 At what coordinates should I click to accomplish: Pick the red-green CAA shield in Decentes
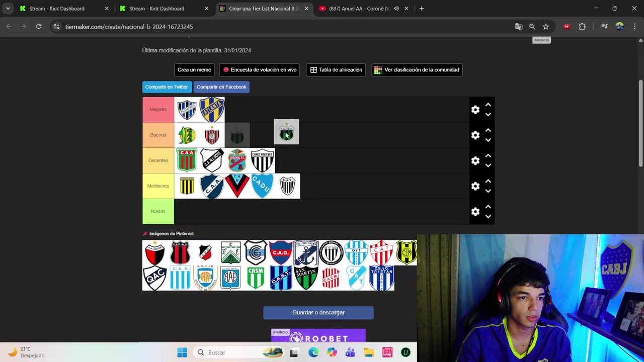pyautogui.click(x=187, y=160)
